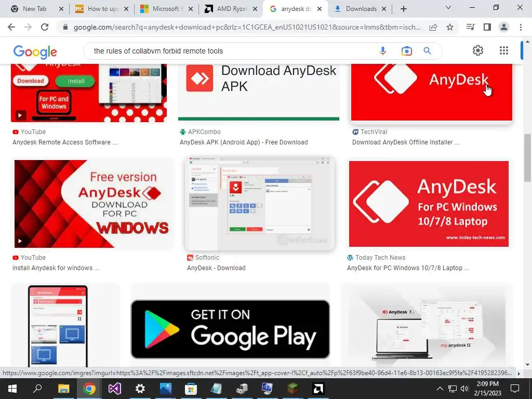
Task: Open Visual Studio from the taskbar
Action: click(x=115, y=389)
